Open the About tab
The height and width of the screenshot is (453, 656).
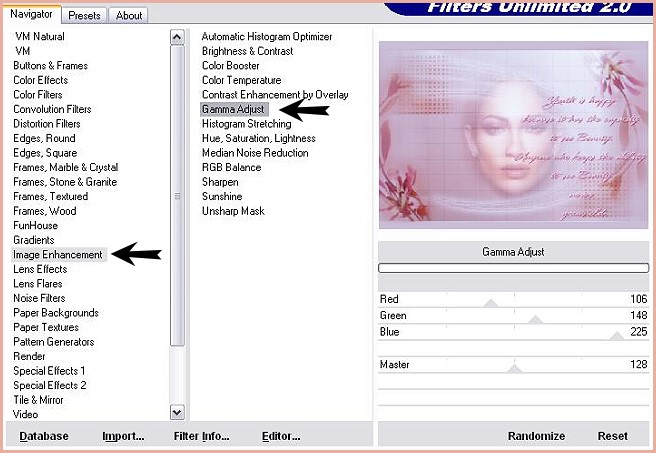(x=128, y=15)
